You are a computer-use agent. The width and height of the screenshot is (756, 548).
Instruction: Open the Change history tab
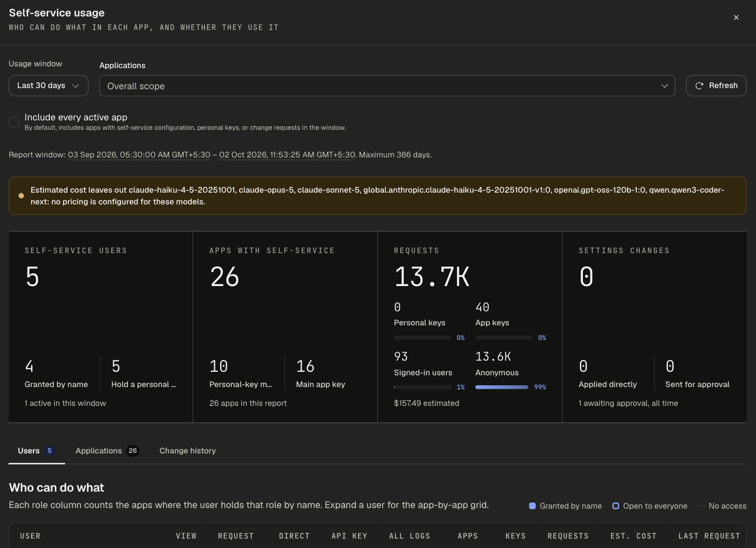(188, 451)
